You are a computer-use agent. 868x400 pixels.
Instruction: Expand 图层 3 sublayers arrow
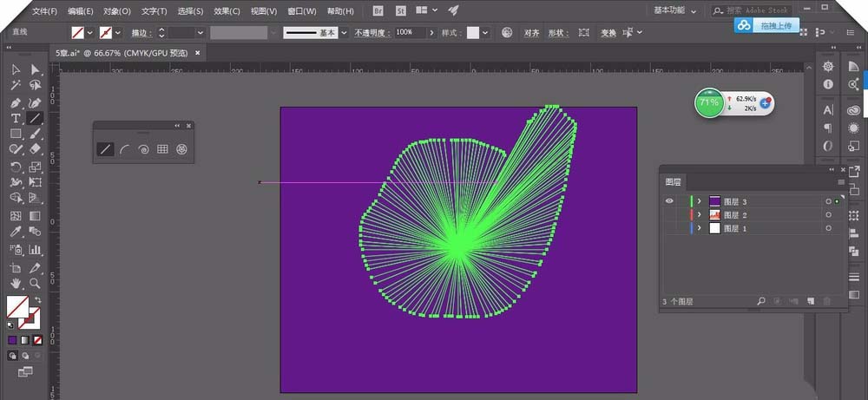(x=699, y=201)
